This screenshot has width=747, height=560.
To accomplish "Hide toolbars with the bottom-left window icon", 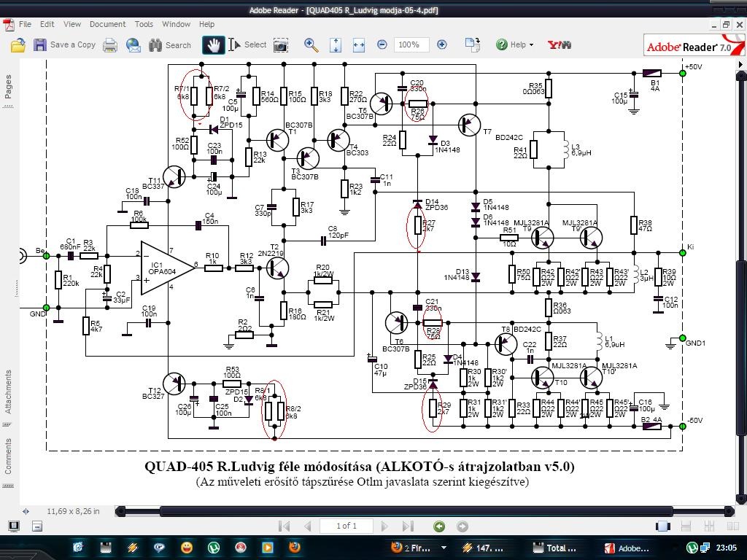I will click(x=37, y=526).
